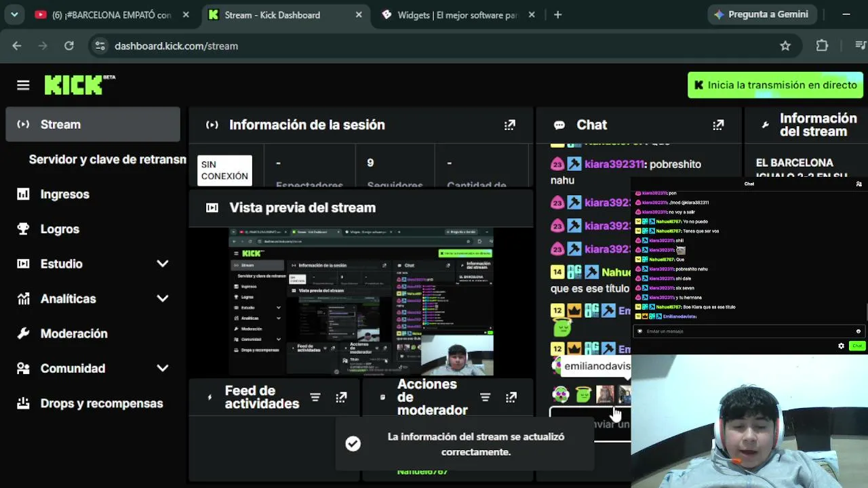View site information for dashboard.kick.com
This screenshot has height=488, width=868.
[100, 46]
